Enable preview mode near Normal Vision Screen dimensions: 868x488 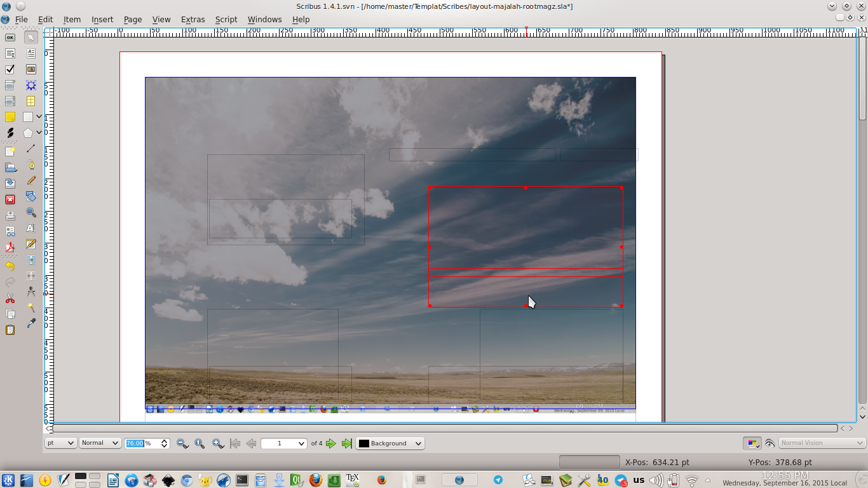click(770, 443)
